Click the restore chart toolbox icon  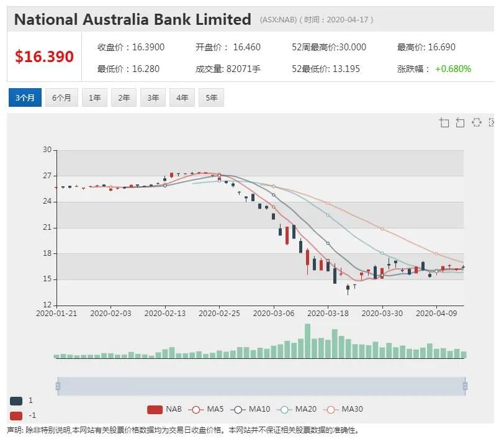(476, 122)
